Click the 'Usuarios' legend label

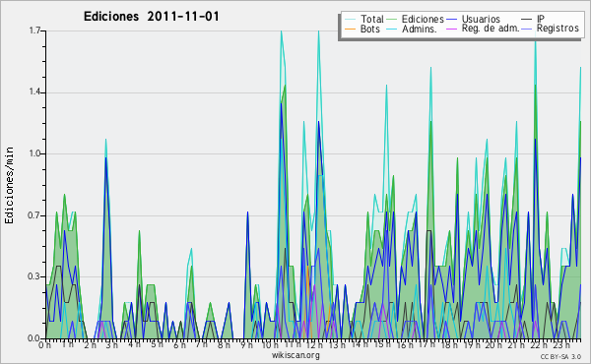tap(481, 19)
